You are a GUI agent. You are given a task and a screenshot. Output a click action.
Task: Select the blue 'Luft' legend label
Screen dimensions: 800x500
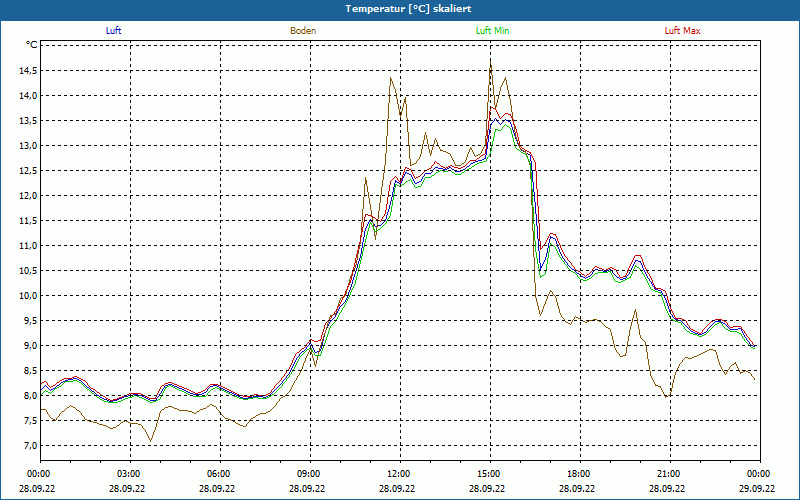(113, 31)
